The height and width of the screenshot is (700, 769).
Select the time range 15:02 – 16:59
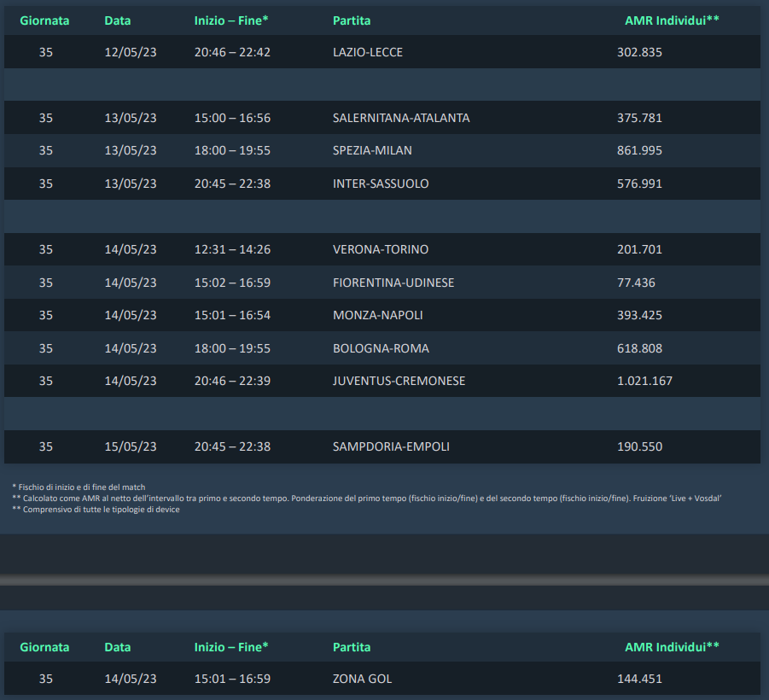[232, 283]
